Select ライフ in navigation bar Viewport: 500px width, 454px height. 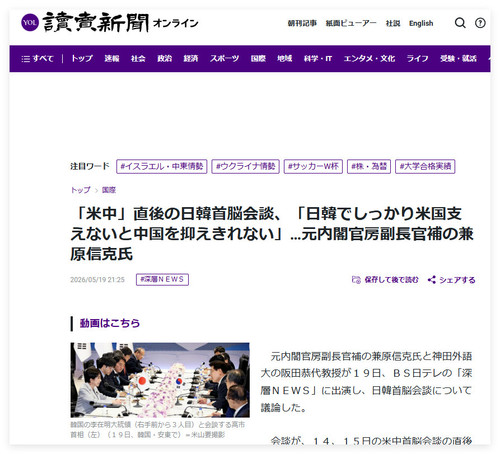point(417,59)
